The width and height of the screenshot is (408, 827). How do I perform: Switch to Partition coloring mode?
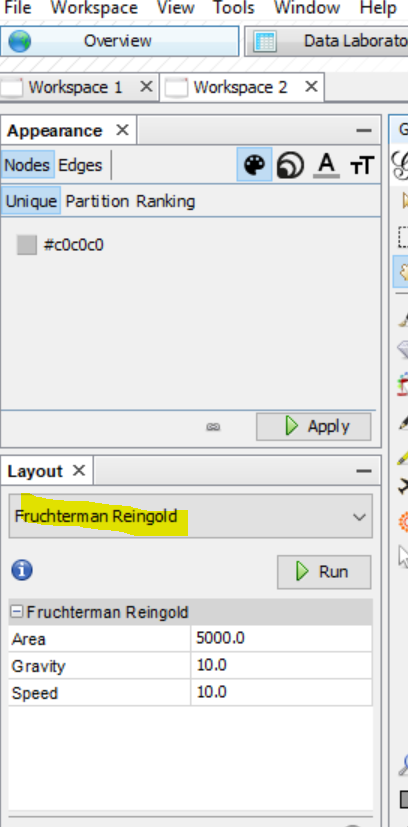[97, 201]
